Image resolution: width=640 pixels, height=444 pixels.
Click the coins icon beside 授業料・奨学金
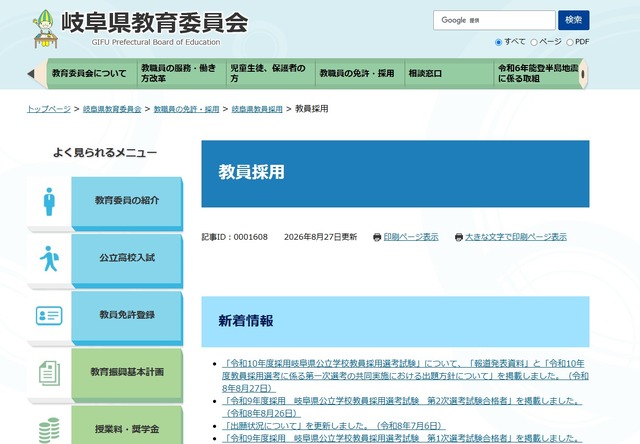click(49, 430)
